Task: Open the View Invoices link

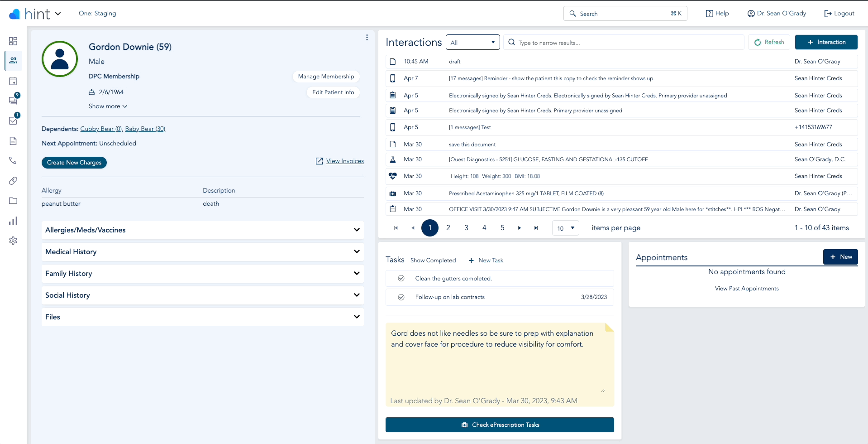Action: point(340,161)
